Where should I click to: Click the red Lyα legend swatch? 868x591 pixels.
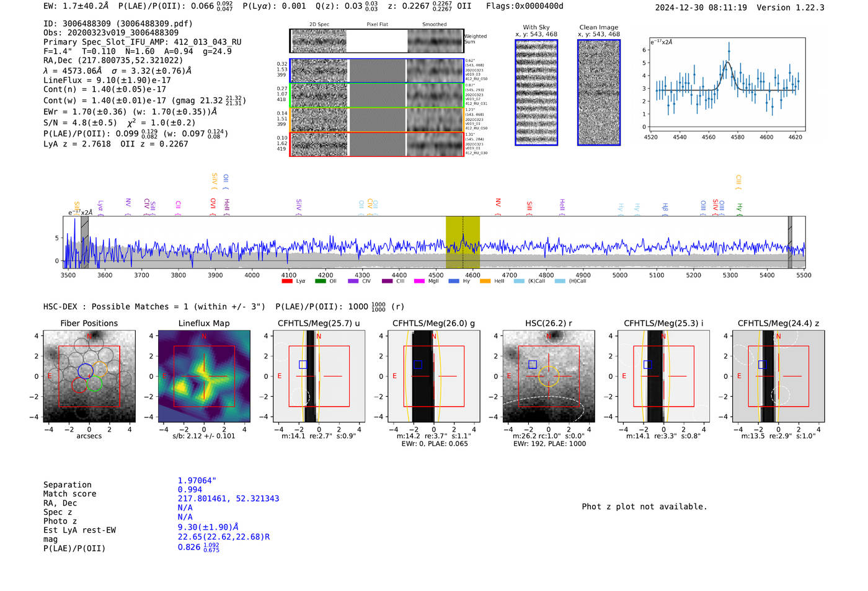pos(287,282)
